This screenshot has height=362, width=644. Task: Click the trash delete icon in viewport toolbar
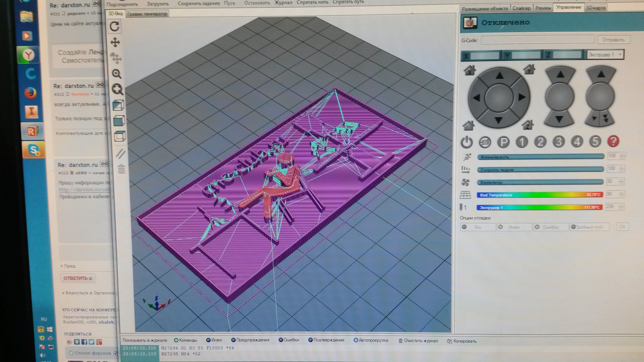click(121, 169)
